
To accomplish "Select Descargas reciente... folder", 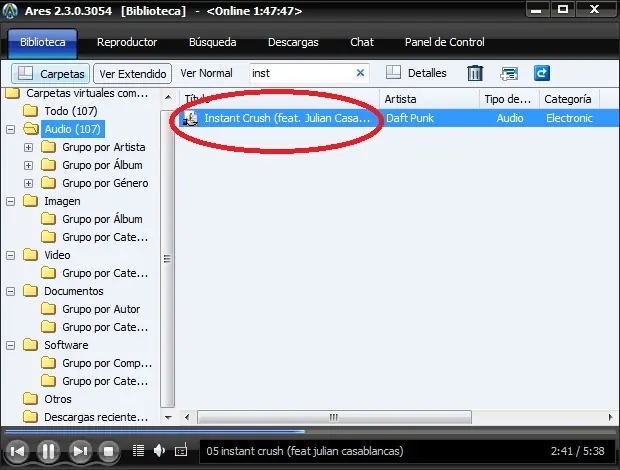I will 96,417.
